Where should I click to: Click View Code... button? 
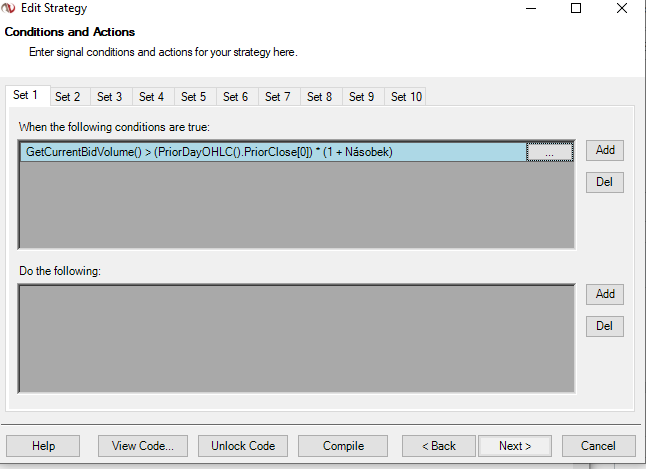pyautogui.click(x=143, y=446)
